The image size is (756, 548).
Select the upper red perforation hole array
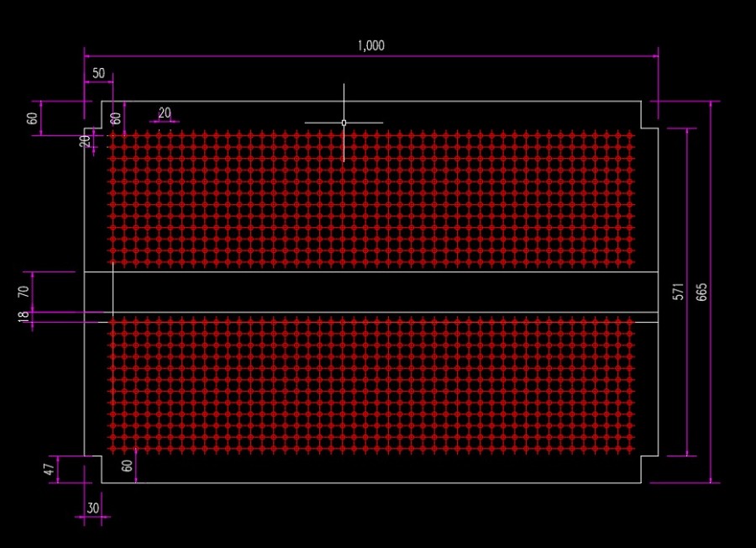pos(371,198)
